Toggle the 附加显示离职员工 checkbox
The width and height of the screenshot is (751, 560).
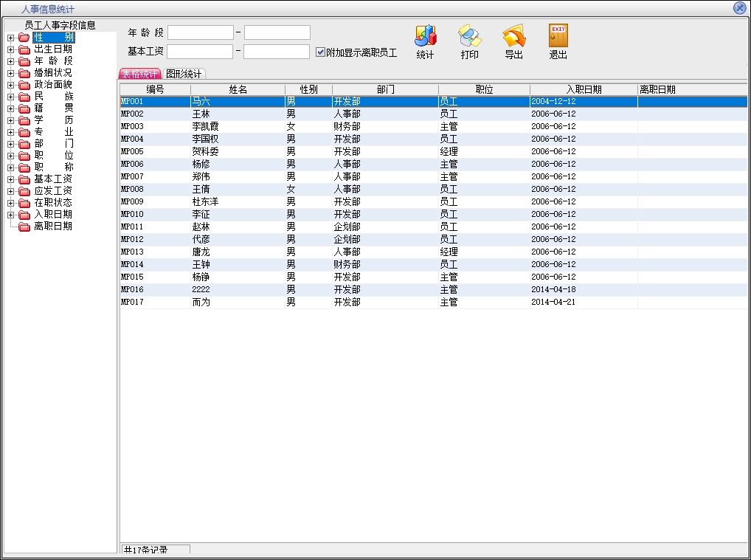click(x=320, y=52)
